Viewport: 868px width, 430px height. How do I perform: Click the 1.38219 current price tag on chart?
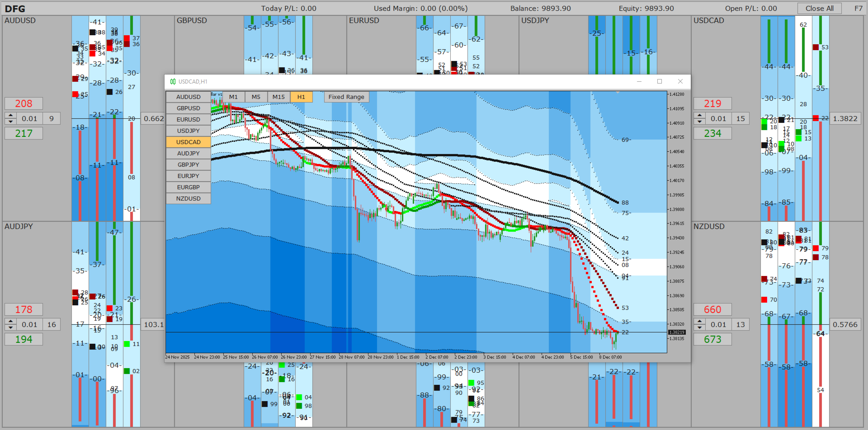(677, 332)
